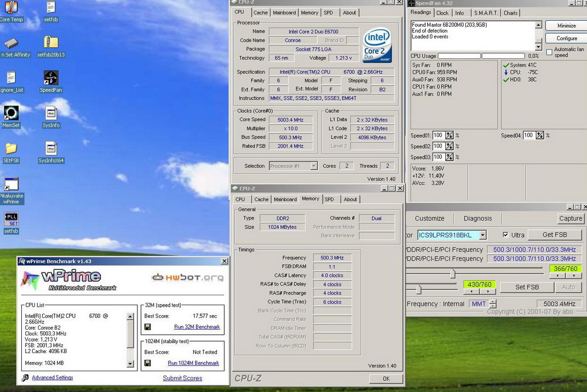This screenshot has width=587, height=392.
Task: Open Advanced Settings link in wPrime
Action: [53, 378]
